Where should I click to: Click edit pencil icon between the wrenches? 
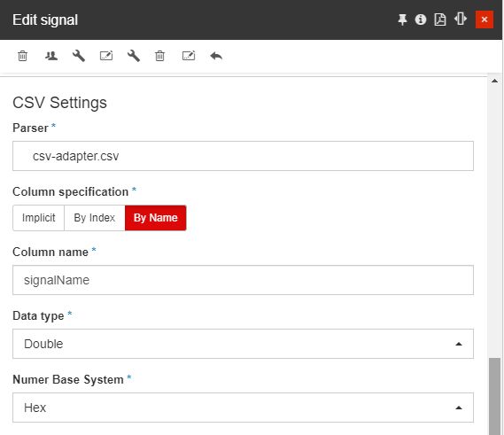pos(106,56)
